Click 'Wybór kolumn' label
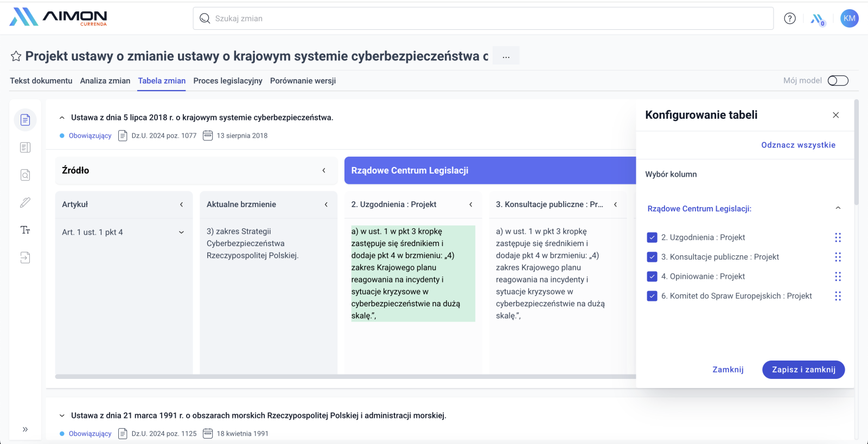The width and height of the screenshot is (868, 444). point(671,174)
